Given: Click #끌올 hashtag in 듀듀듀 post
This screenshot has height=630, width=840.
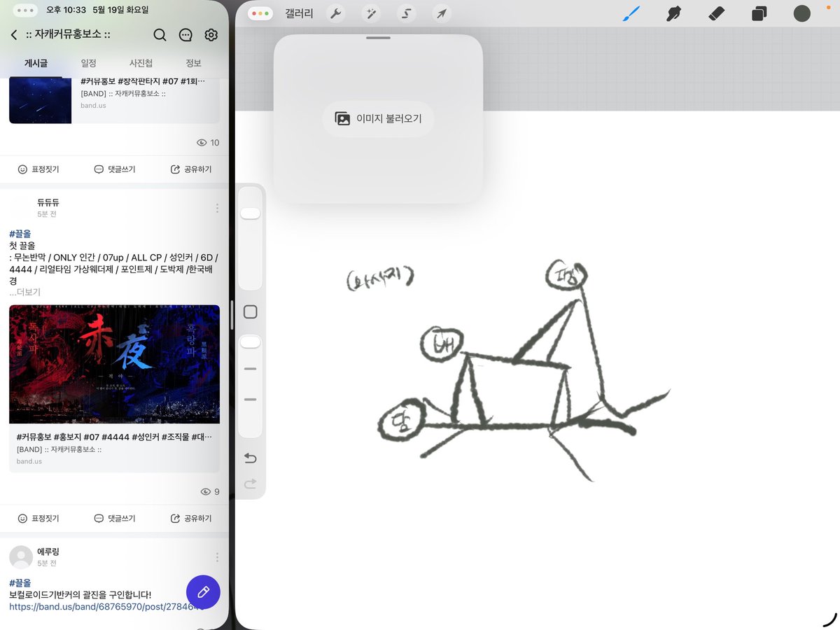Looking at the screenshot, I should (x=20, y=233).
